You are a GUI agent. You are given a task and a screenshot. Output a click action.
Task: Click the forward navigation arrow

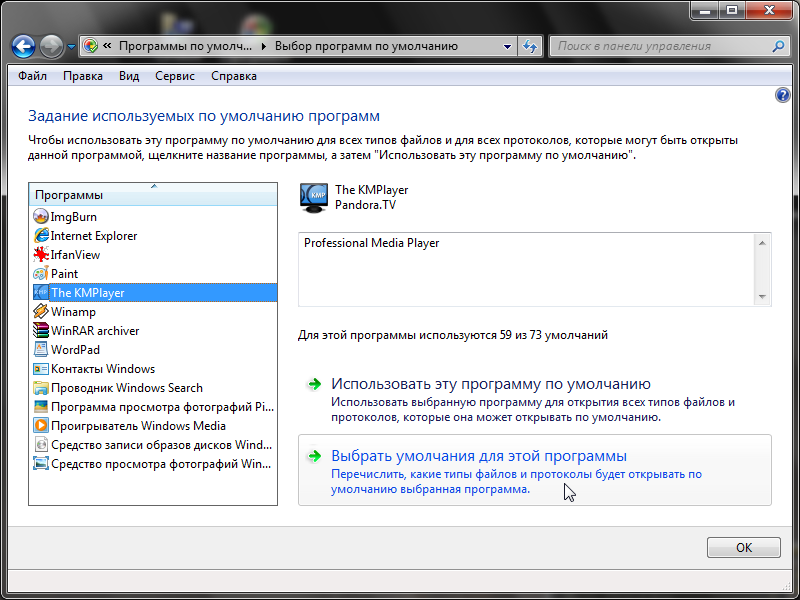click(52, 46)
